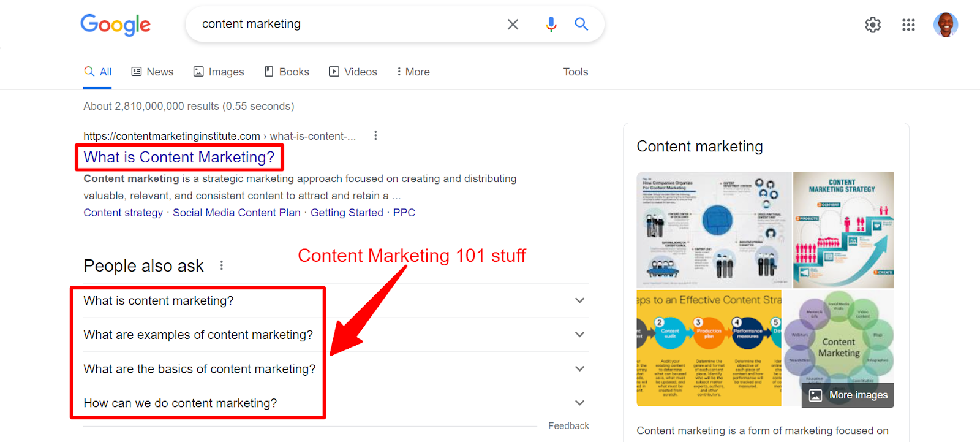
Task: Click the knowledge panel description text
Action: tap(763, 431)
